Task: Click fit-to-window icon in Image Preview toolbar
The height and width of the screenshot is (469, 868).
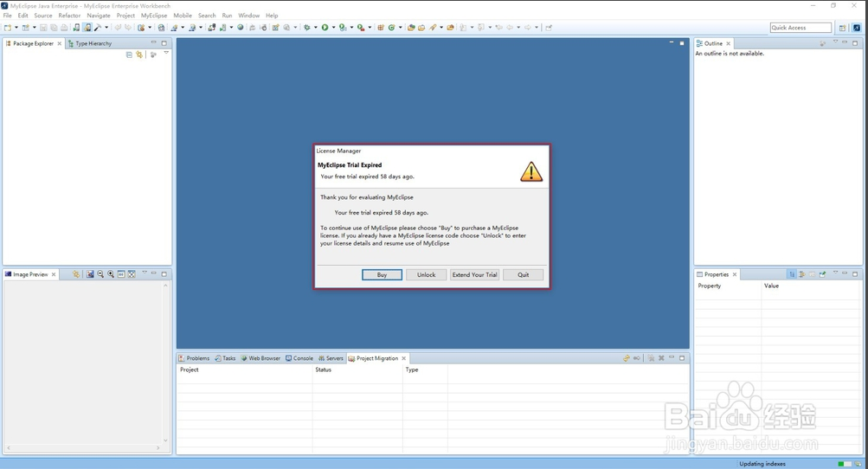Action: [x=132, y=274]
